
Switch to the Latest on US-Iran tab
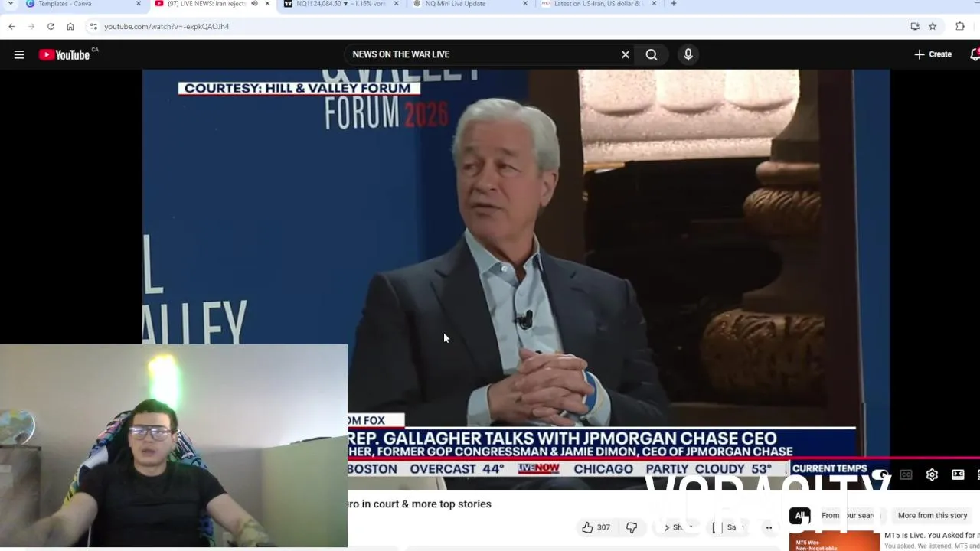tap(599, 4)
